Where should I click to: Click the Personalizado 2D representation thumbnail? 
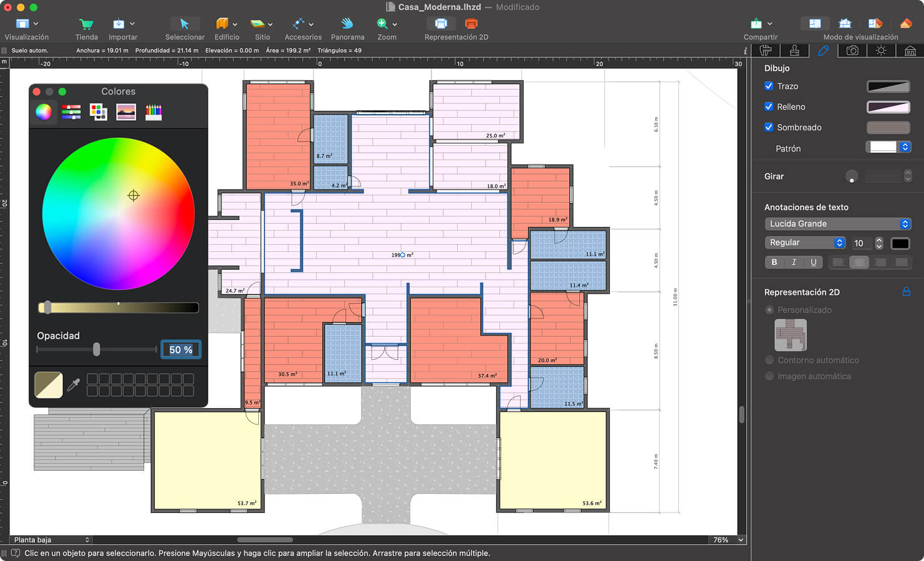click(x=791, y=335)
